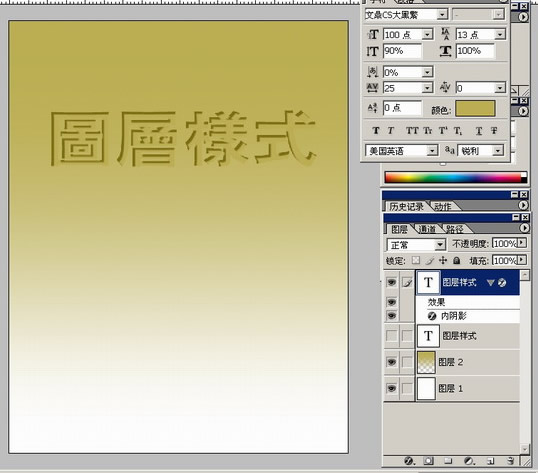Switch to the 路径 tab
The width and height of the screenshot is (538, 473).
pyautogui.click(x=455, y=229)
